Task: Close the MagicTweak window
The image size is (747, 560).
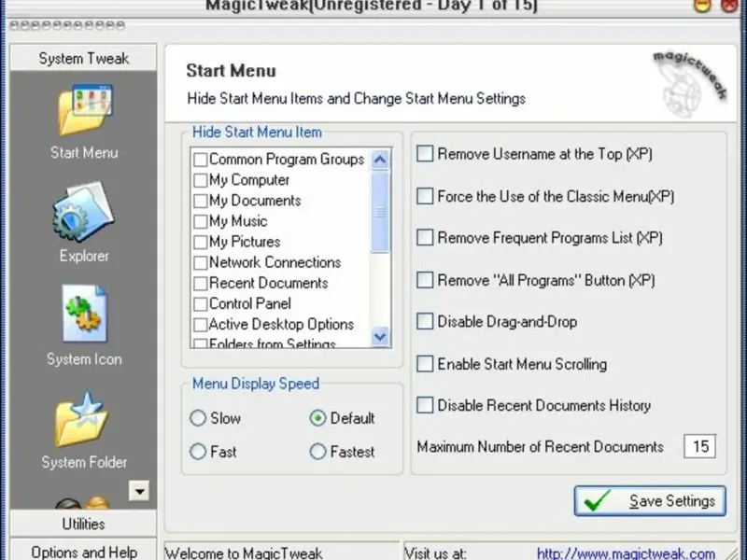Action: [x=730, y=6]
